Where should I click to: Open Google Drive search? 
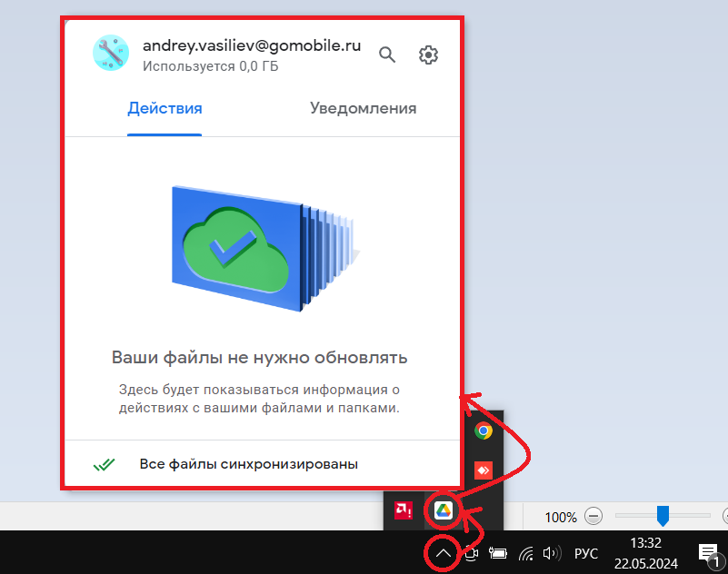click(387, 54)
